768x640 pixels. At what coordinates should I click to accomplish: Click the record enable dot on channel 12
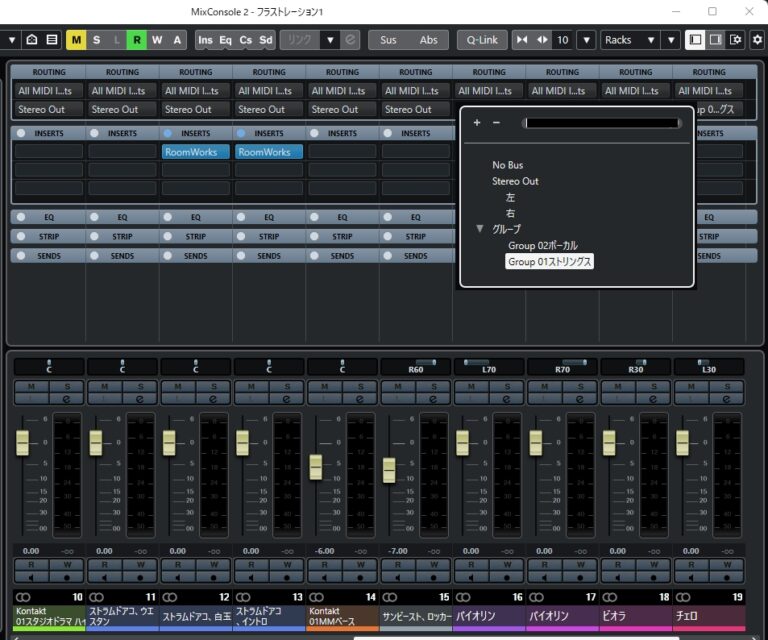pos(213,577)
